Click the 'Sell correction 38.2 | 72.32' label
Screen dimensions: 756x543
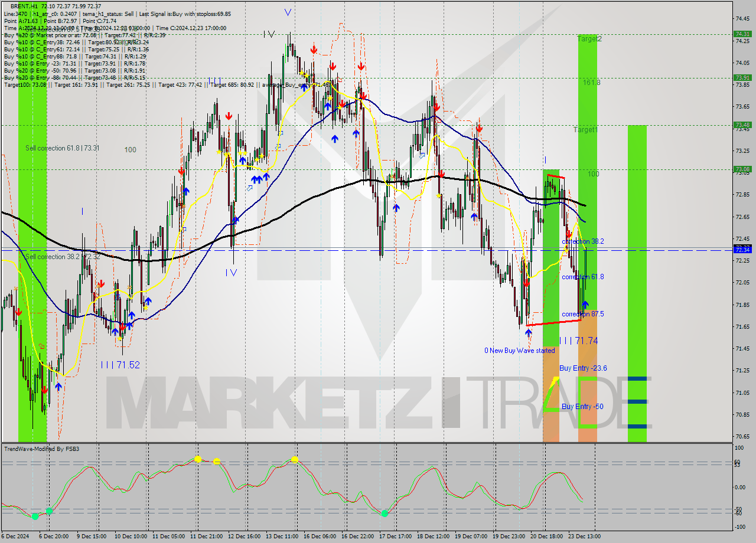63,257
